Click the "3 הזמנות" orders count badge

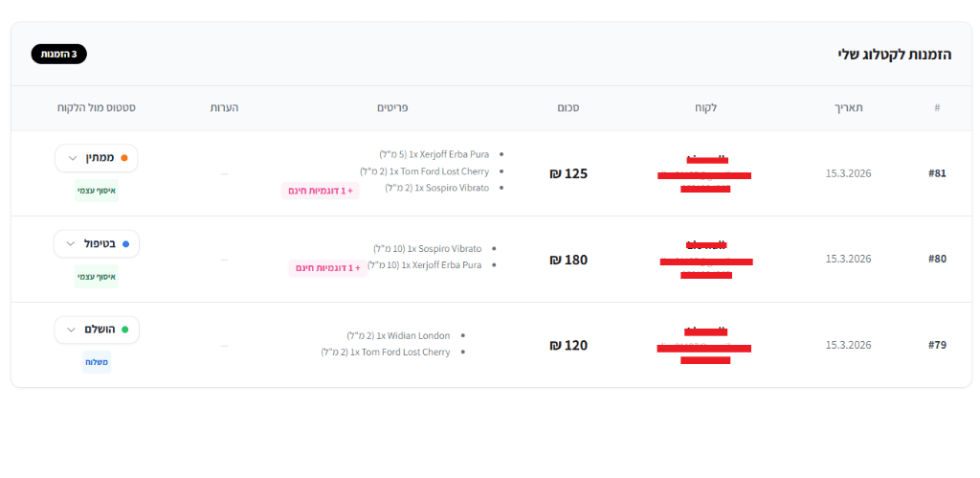pos(58,55)
